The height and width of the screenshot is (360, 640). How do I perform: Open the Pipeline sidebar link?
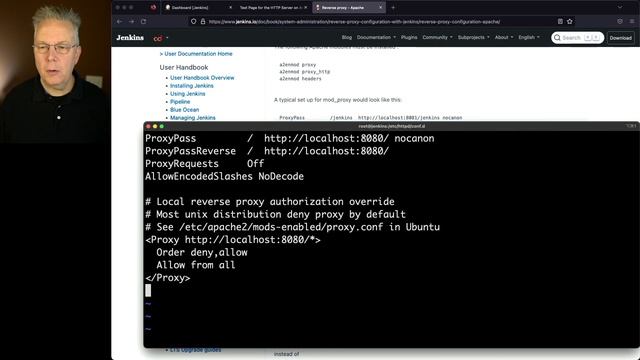(x=180, y=102)
